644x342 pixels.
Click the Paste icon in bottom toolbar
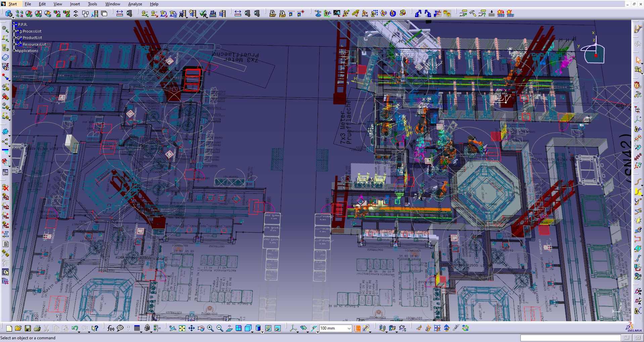pyautogui.click(x=65, y=328)
